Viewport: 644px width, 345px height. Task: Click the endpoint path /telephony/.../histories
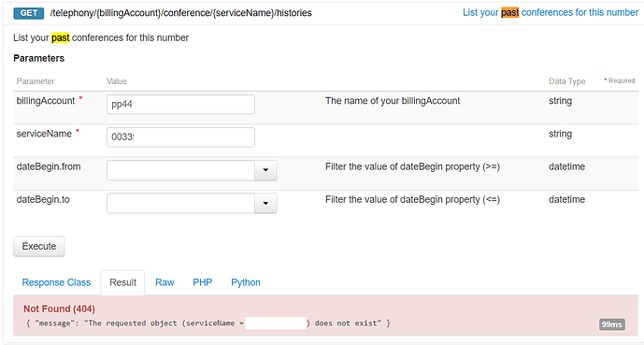point(180,13)
